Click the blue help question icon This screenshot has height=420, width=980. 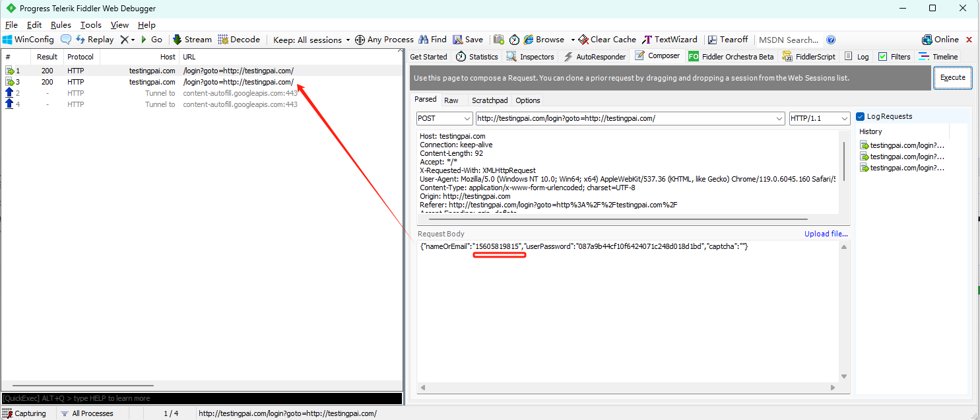[831, 40]
